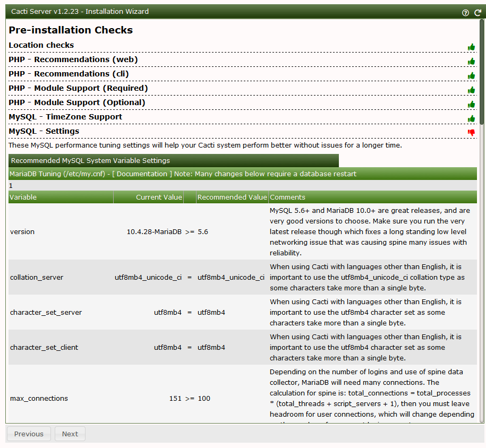
Task: Click the recommended value 100
Action: pos(204,399)
